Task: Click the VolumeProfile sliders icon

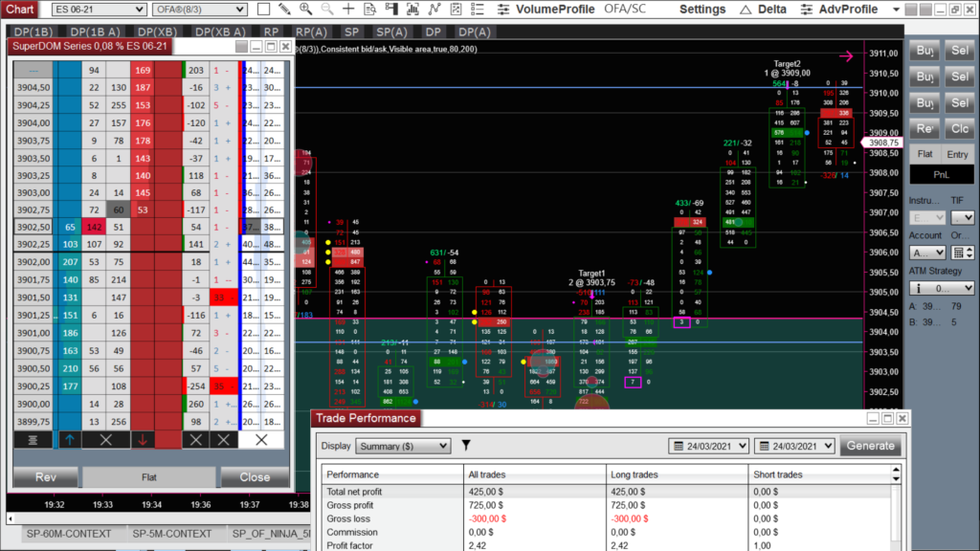Action: [503, 10]
